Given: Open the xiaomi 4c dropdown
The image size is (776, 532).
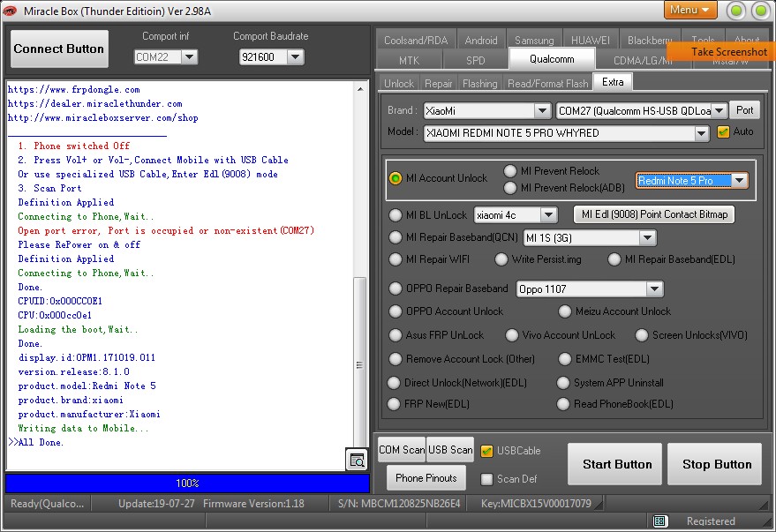Looking at the screenshot, I should point(548,215).
